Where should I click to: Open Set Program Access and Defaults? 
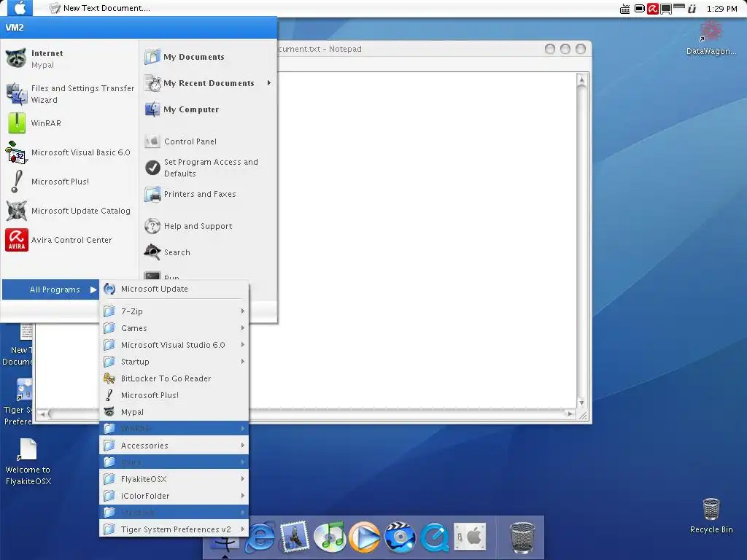pyautogui.click(x=208, y=168)
